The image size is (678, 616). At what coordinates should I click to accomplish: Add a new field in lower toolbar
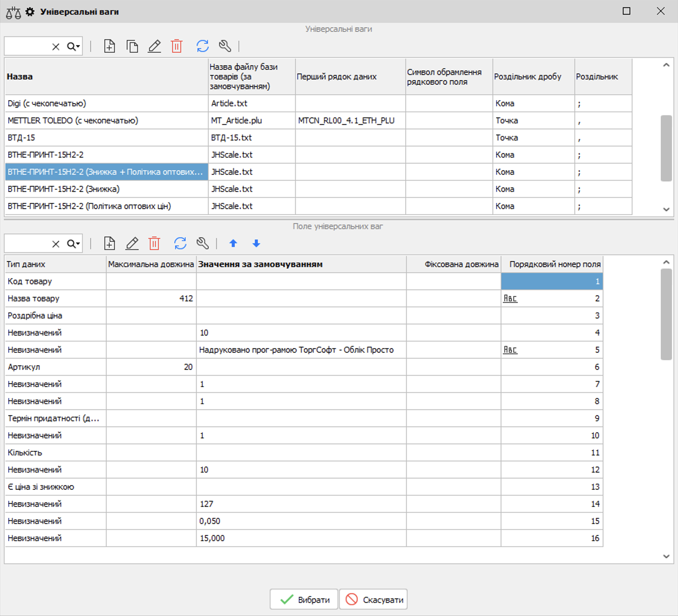click(x=109, y=244)
